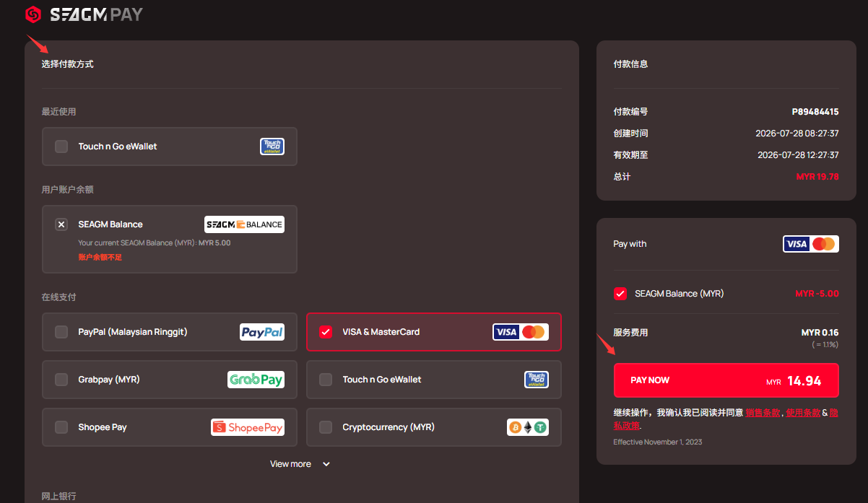Click the Touch n Go logo under recently used
Image resolution: width=868 pixels, height=503 pixels.
click(272, 146)
